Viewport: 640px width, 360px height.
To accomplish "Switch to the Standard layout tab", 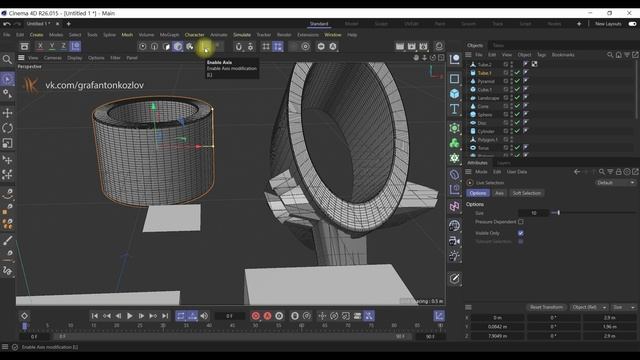I will click(x=319, y=24).
